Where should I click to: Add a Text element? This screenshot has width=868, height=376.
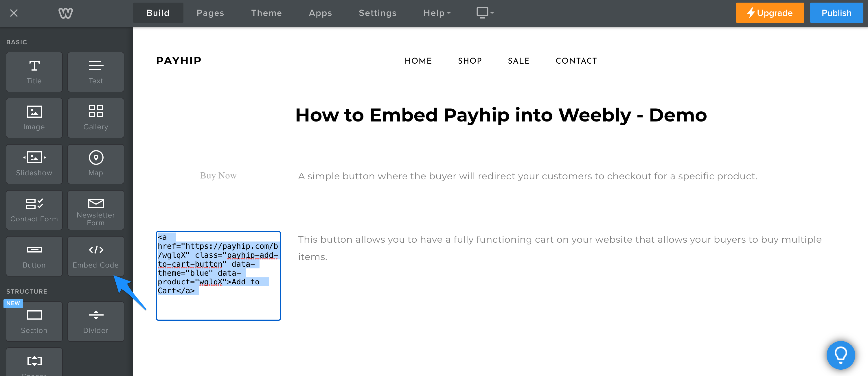(96, 72)
